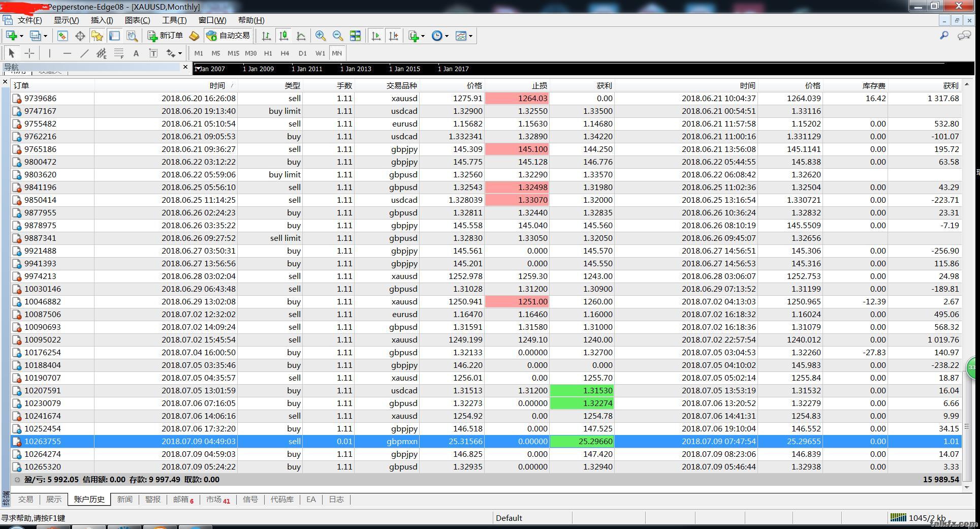Switch to M1 timeframe
980x529 pixels.
tap(199, 53)
